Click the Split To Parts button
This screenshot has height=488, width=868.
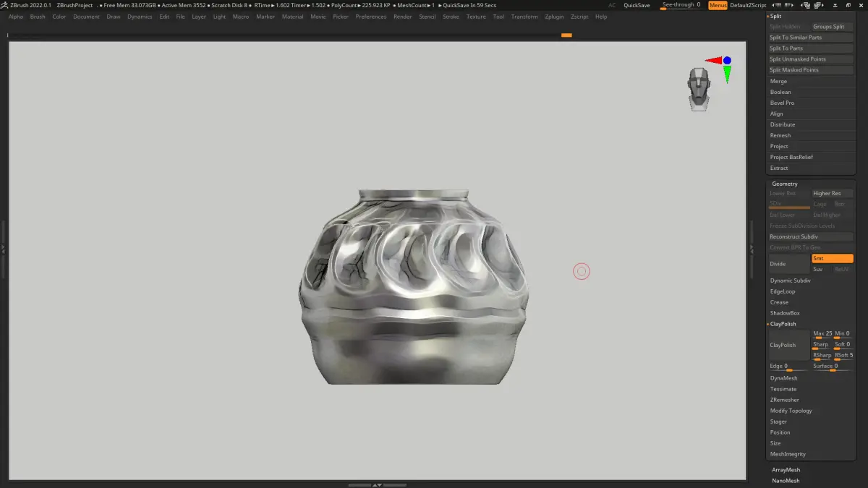click(x=810, y=48)
